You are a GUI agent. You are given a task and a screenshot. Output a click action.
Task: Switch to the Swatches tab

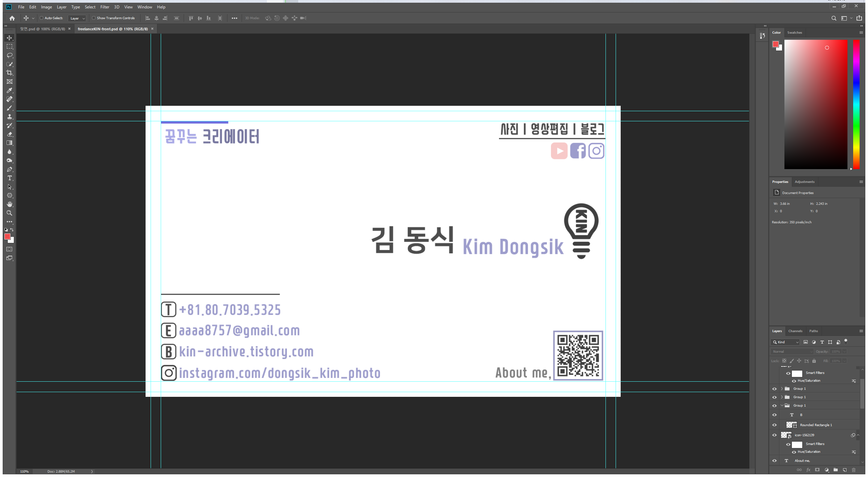(x=794, y=33)
